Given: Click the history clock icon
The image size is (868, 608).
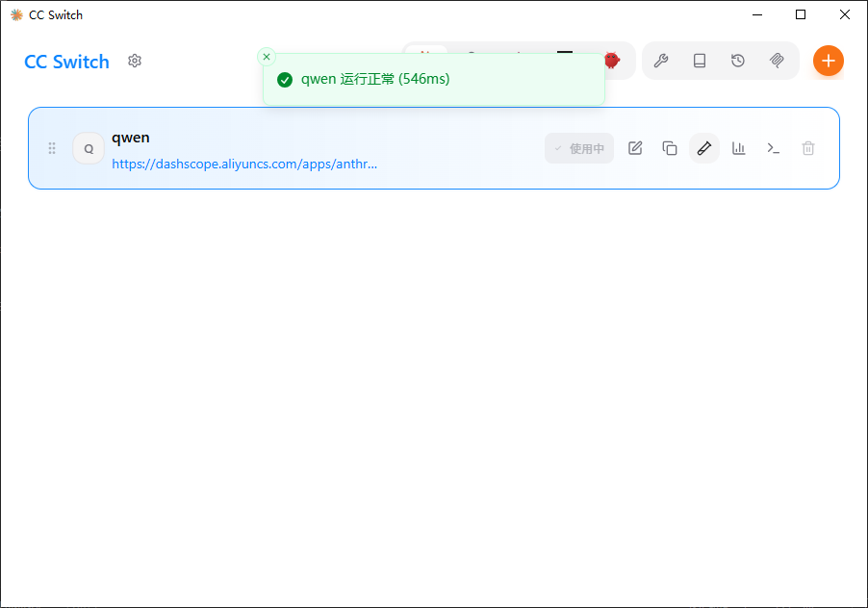Looking at the screenshot, I should [x=738, y=61].
